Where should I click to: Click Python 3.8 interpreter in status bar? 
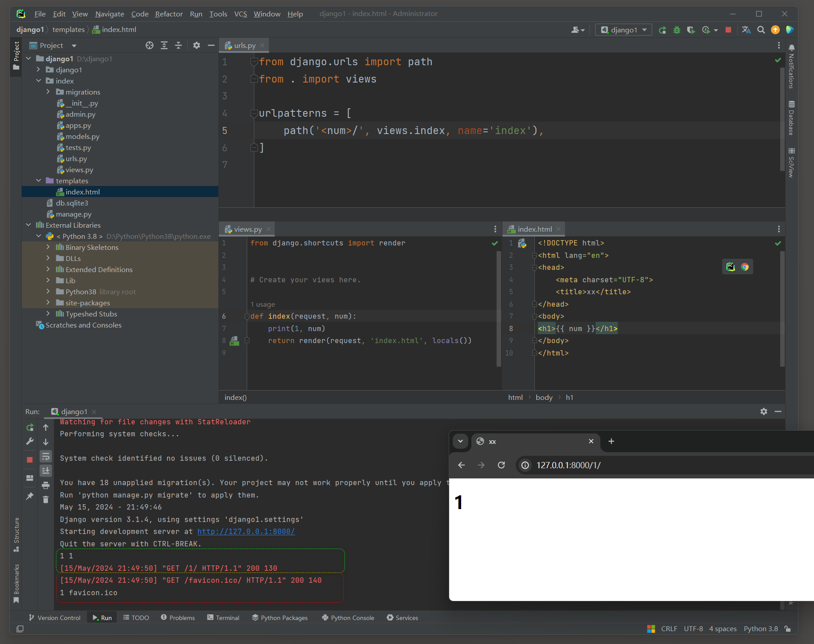click(761, 629)
